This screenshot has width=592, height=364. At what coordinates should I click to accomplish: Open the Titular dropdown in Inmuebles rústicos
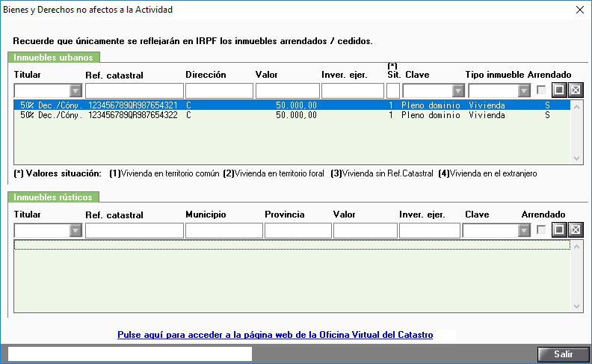click(x=75, y=230)
